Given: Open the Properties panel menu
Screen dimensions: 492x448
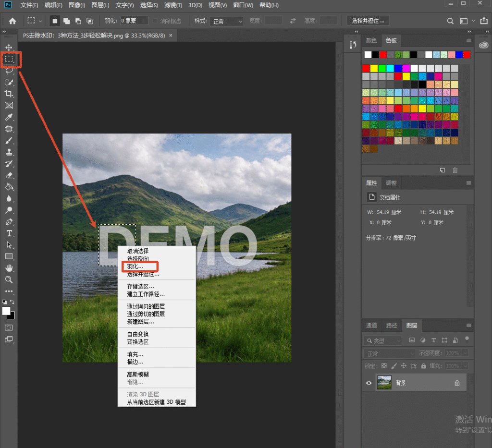Looking at the screenshot, I should point(468,183).
